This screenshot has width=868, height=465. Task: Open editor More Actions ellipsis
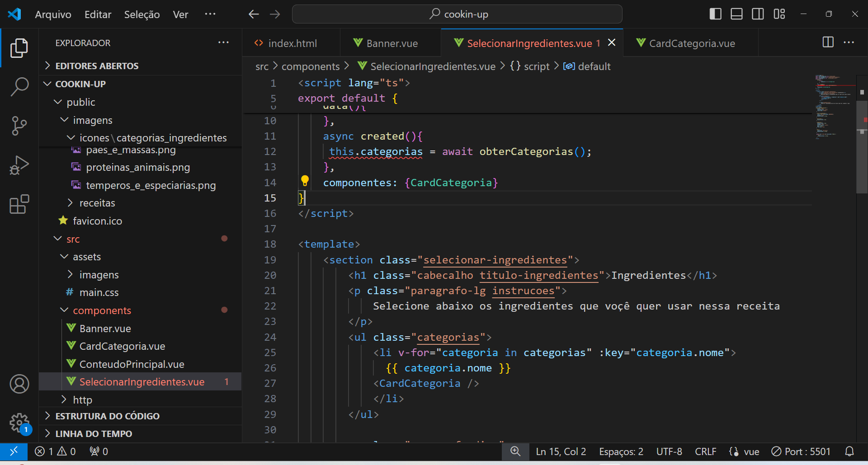[849, 42]
